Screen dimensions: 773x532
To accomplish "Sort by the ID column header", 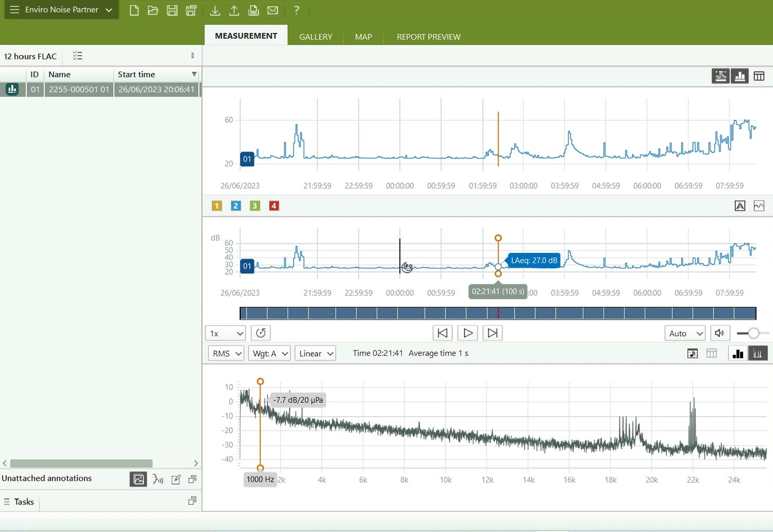I will (x=35, y=75).
